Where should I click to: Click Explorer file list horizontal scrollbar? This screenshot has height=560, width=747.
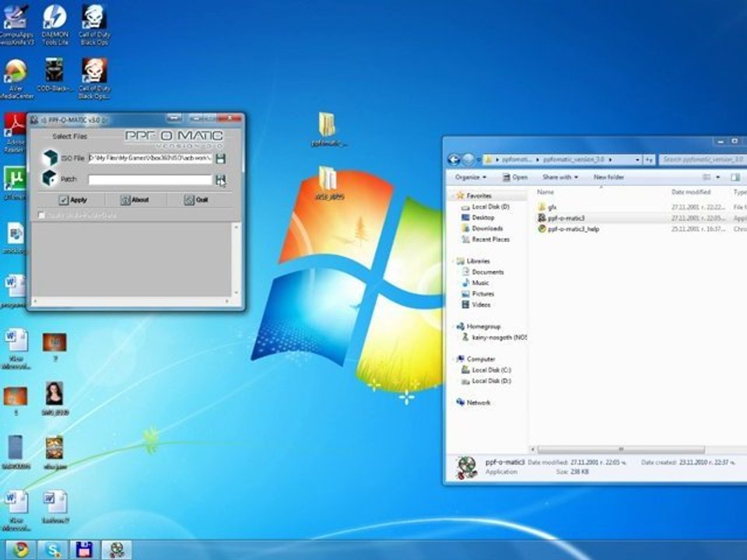click(620, 450)
